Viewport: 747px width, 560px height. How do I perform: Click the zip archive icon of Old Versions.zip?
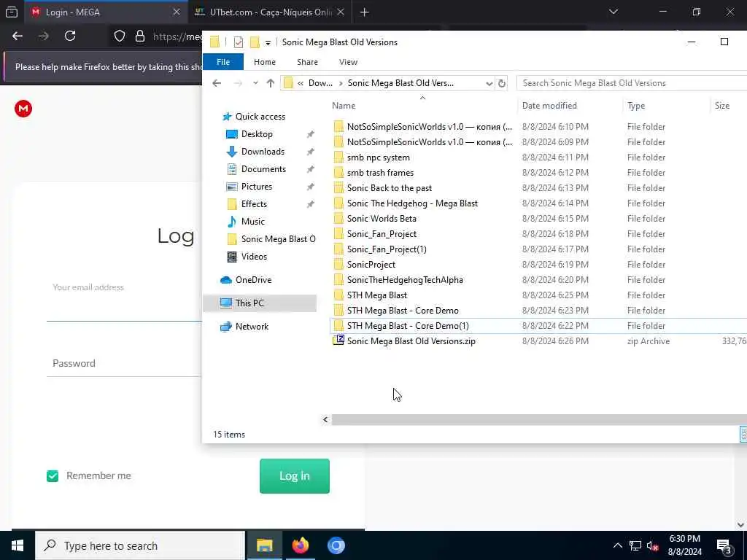[x=338, y=341]
